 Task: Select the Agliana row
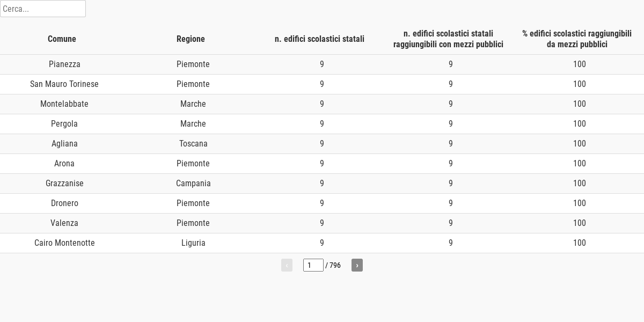(x=322, y=144)
